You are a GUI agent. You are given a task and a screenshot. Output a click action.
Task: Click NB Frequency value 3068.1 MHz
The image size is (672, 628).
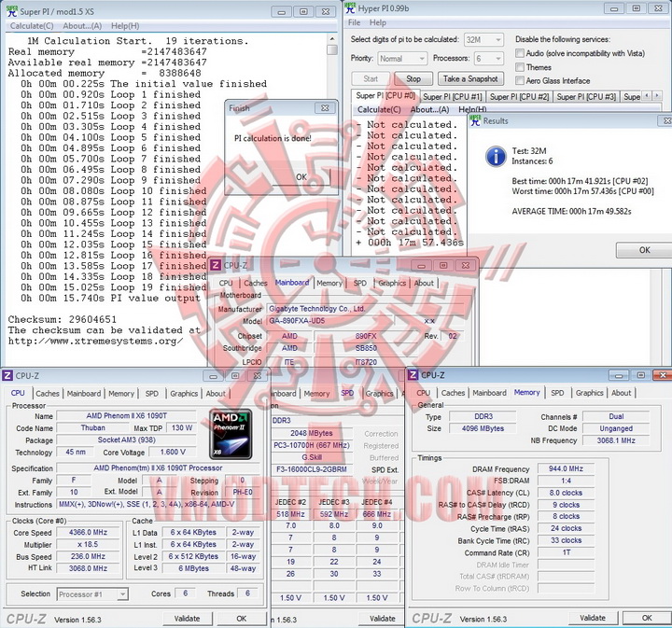point(616,440)
